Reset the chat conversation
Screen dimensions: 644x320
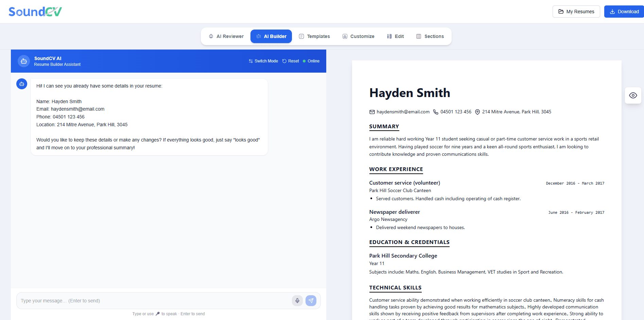tap(291, 61)
